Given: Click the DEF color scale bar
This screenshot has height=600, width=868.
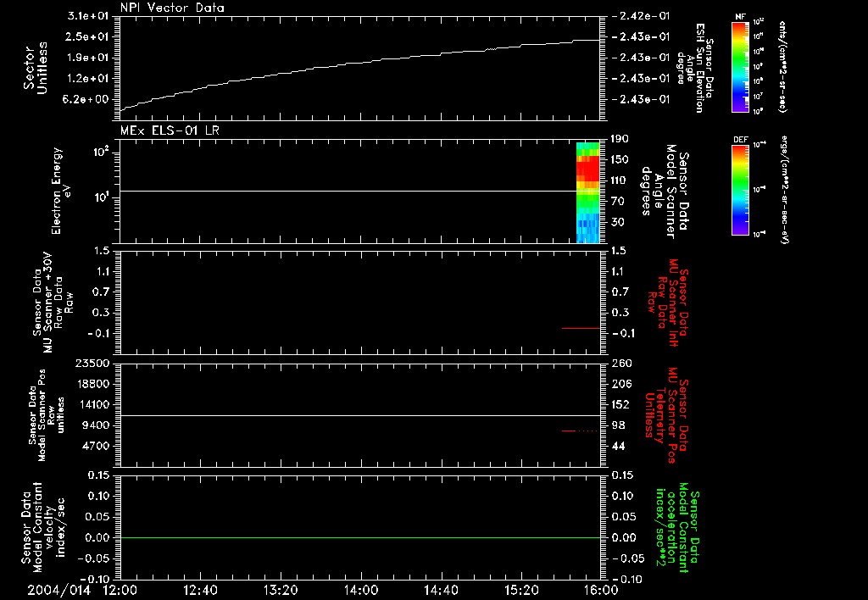Looking at the screenshot, I should pyautogui.click(x=741, y=190).
